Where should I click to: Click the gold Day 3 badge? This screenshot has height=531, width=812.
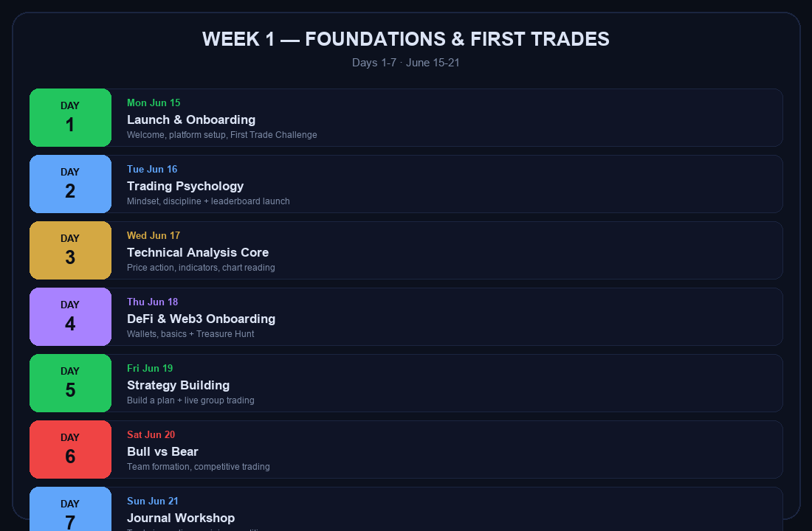(x=70, y=251)
